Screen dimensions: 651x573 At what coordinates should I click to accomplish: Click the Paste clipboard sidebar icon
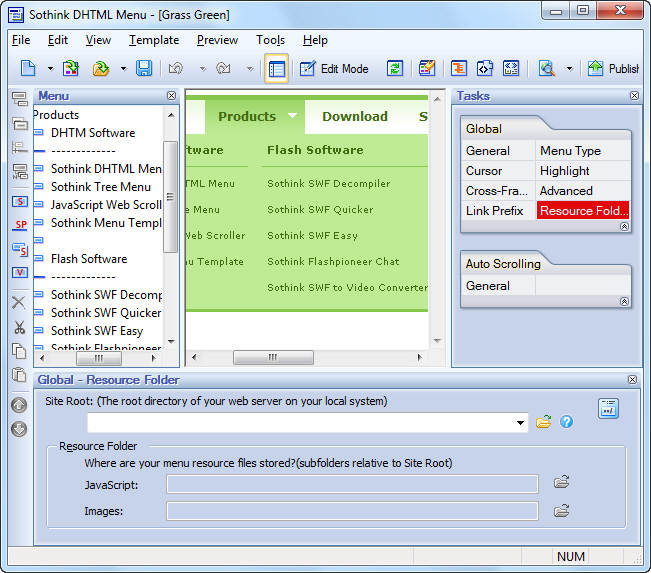click(19, 375)
